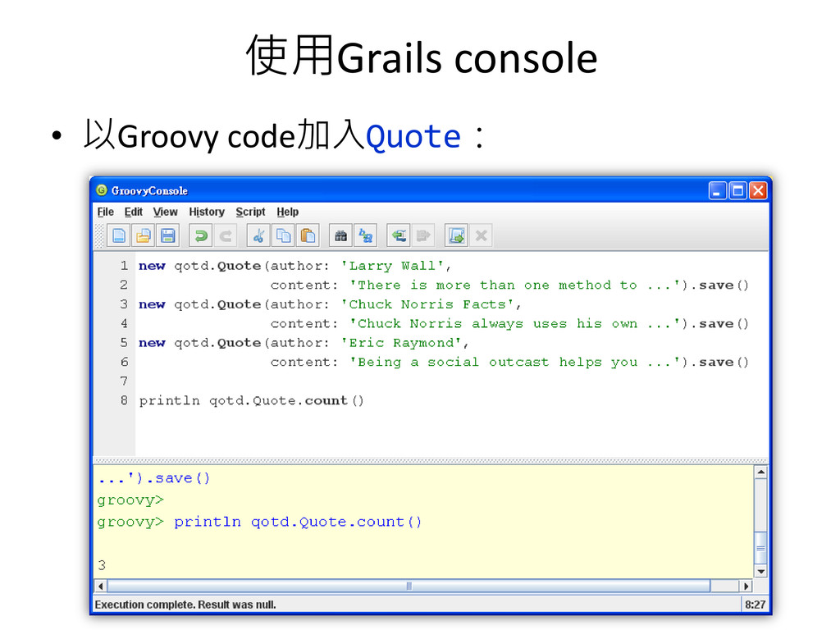
Task: Click println qotd.Quote.count() on line 8
Action: click(x=251, y=400)
